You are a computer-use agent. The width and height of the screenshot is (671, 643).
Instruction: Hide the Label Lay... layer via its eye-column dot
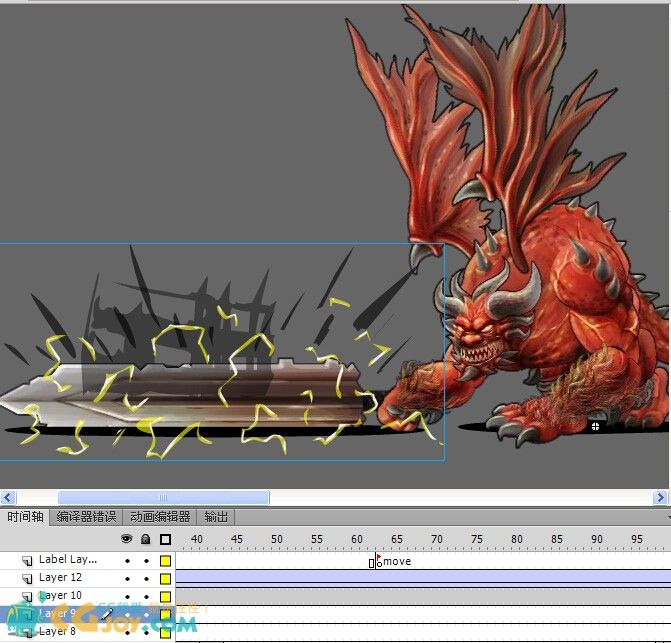click(x=127, y=560)
